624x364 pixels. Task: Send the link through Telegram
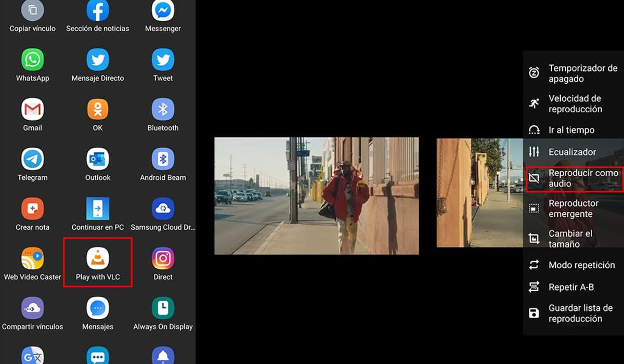click(x=32, y=164)
